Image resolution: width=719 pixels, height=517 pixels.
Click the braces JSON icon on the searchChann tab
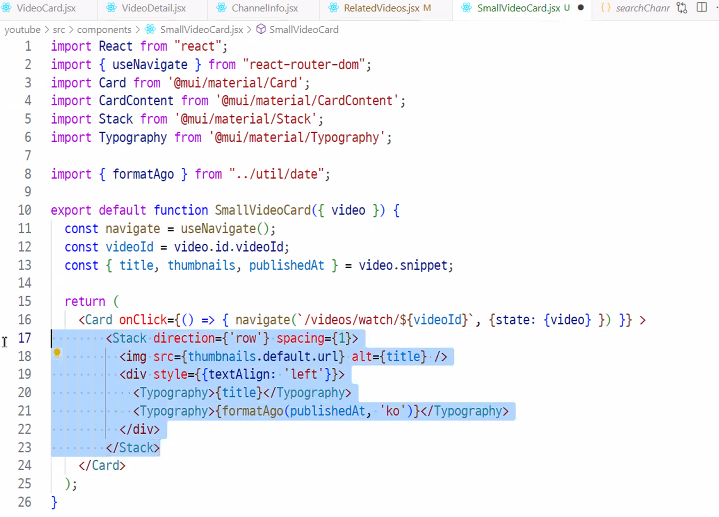pyautogui.click(x=605, y=8)
